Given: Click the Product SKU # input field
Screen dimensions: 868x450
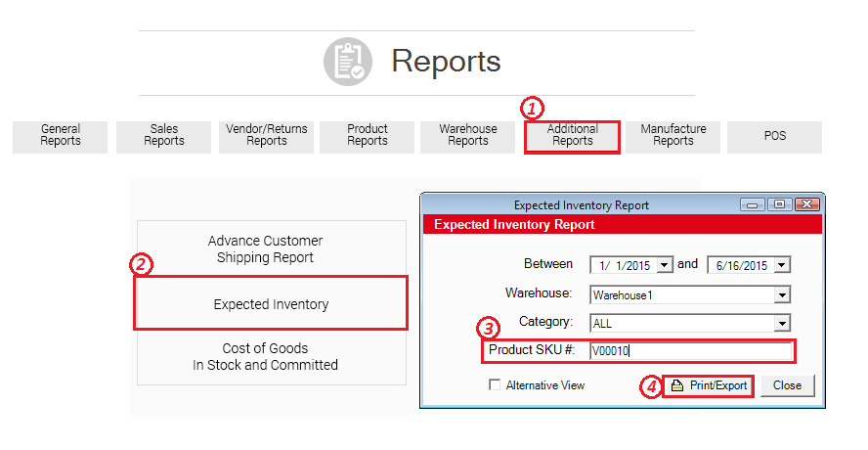Looking at the screenshot, I should coord(690,351).
